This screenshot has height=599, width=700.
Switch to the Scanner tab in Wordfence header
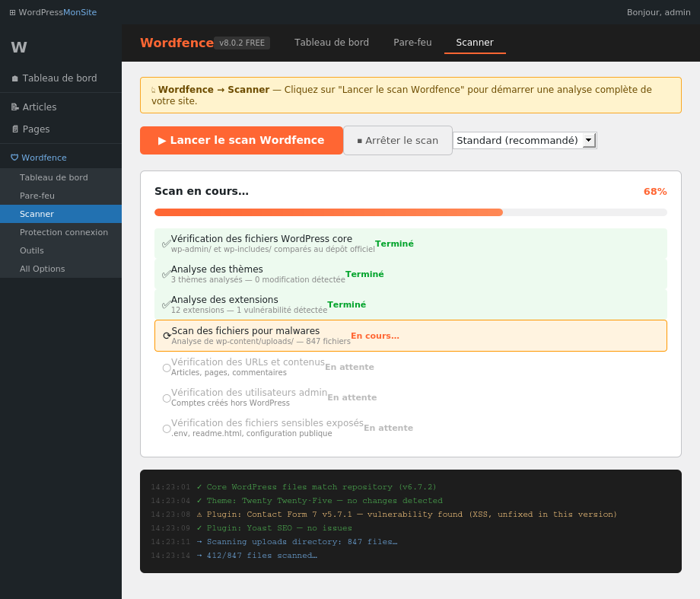tap(475, 43)
